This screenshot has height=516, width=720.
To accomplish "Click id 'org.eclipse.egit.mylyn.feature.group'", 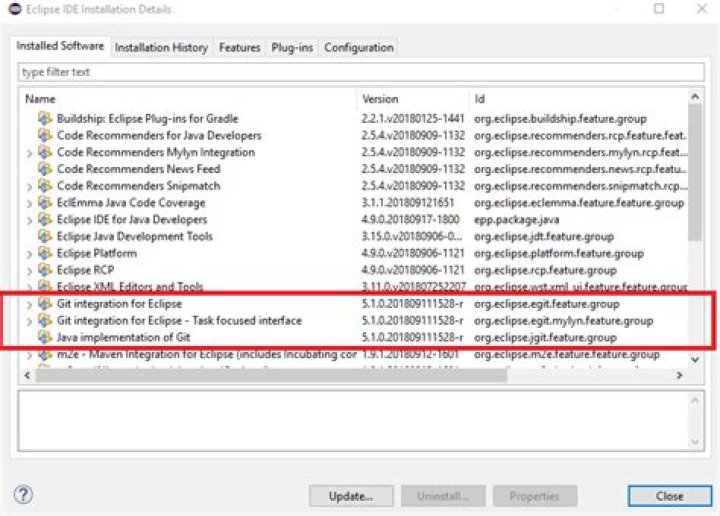I will [x=563, y=320].
